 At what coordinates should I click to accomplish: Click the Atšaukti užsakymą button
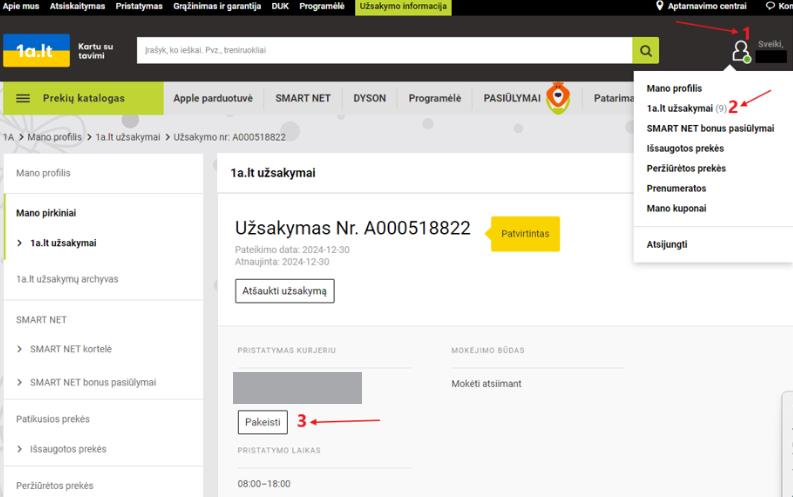click(x=285, y=291)
